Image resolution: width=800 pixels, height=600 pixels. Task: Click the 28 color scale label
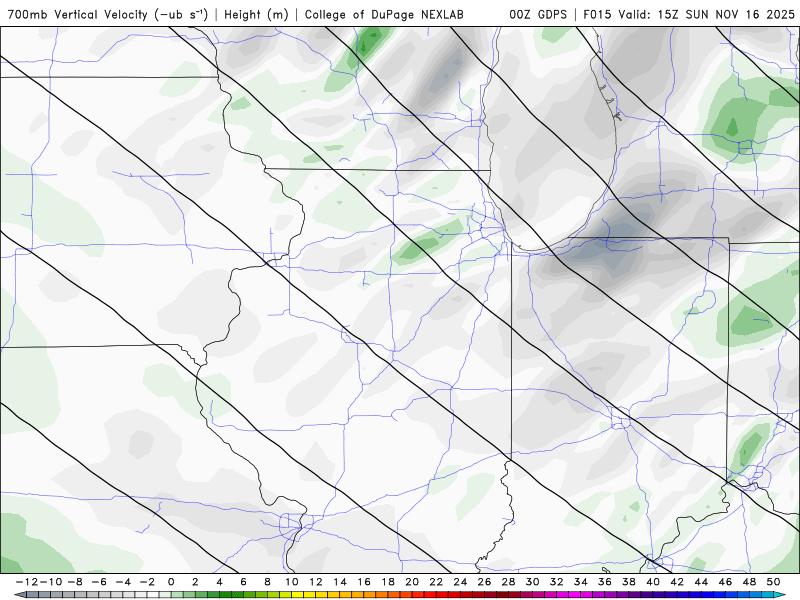[x=508, y=582]
